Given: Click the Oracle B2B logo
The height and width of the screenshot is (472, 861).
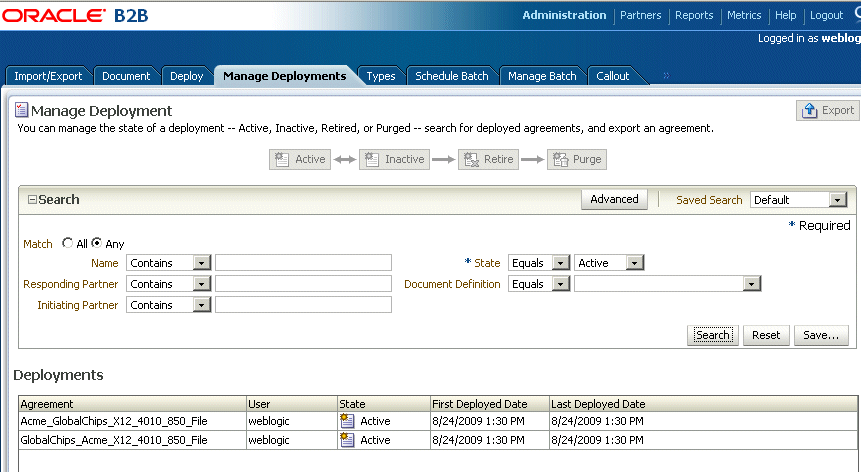Looking at the screenshot, I should click(x=75, y=15).
